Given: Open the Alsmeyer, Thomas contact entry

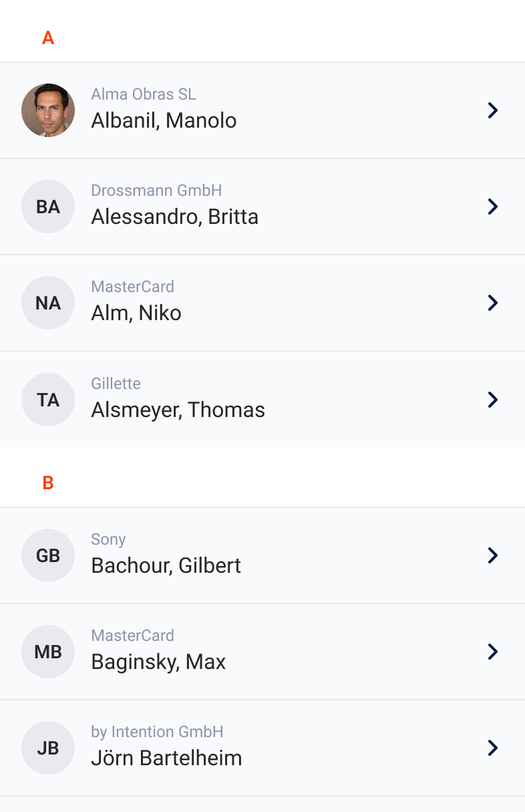Looking at the screenshot, I should [178, 410].
